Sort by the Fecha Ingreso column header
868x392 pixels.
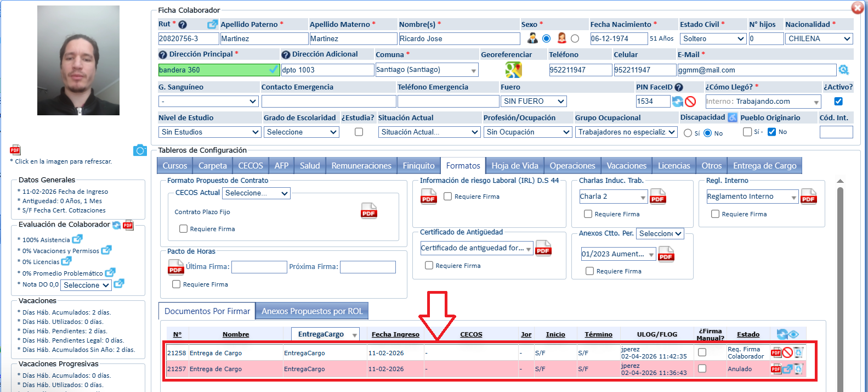coord(395,334)
